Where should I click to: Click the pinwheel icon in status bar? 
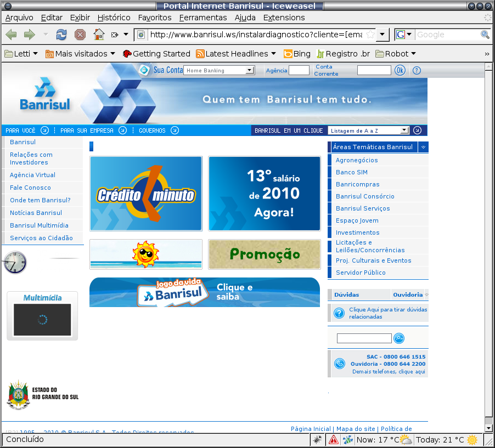click(348, 439)
